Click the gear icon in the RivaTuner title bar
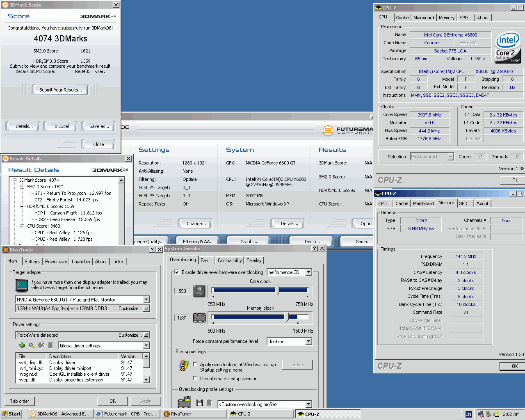Screen dimensions: 525x420 (6, 249)
